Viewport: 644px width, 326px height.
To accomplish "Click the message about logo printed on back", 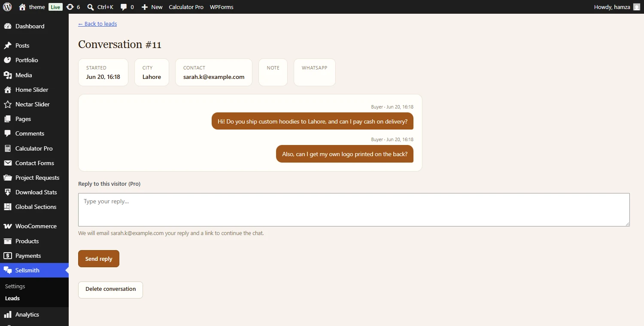I will tap(345, 154).
